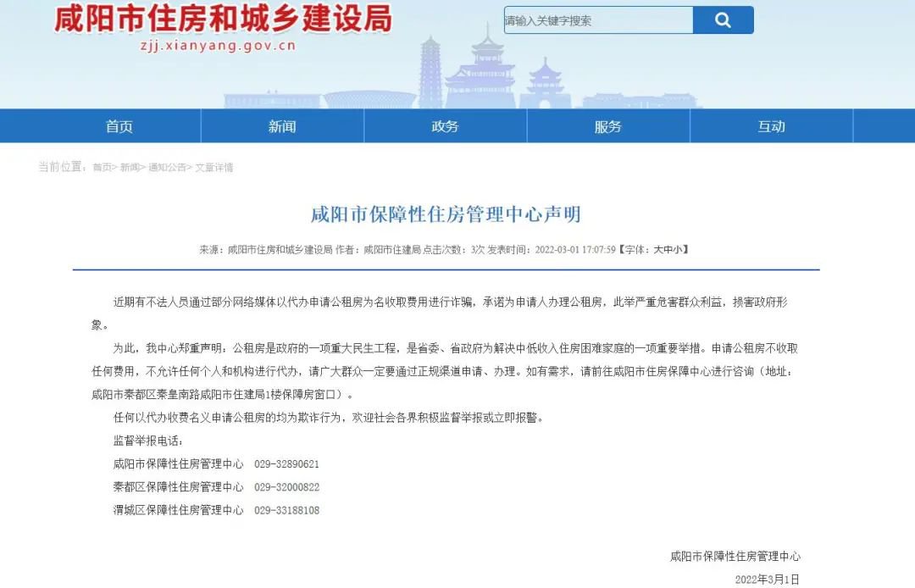This screenshot has height=588, width=915.
Task: Click 文章详情 in the breadcrumb trail
Action: 213,168
